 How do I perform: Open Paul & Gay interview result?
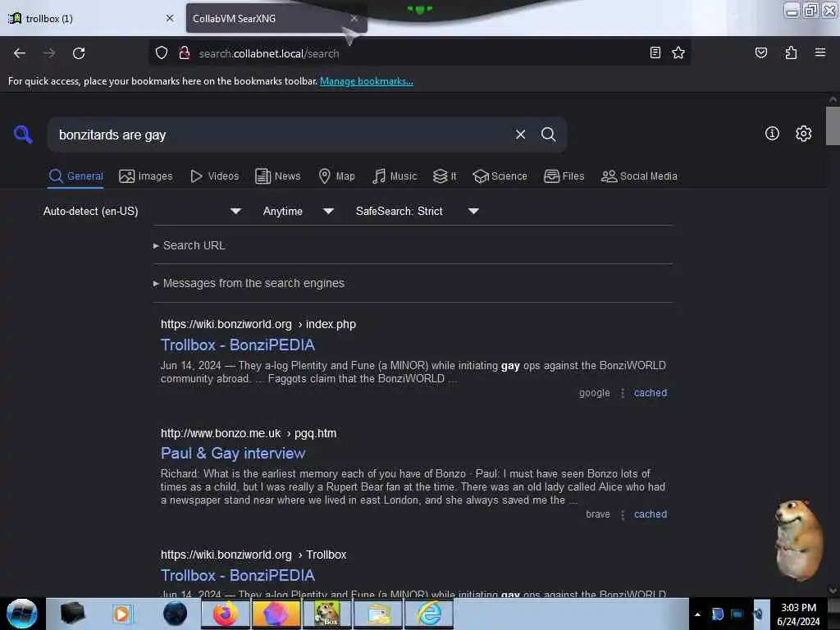(233, 453)
